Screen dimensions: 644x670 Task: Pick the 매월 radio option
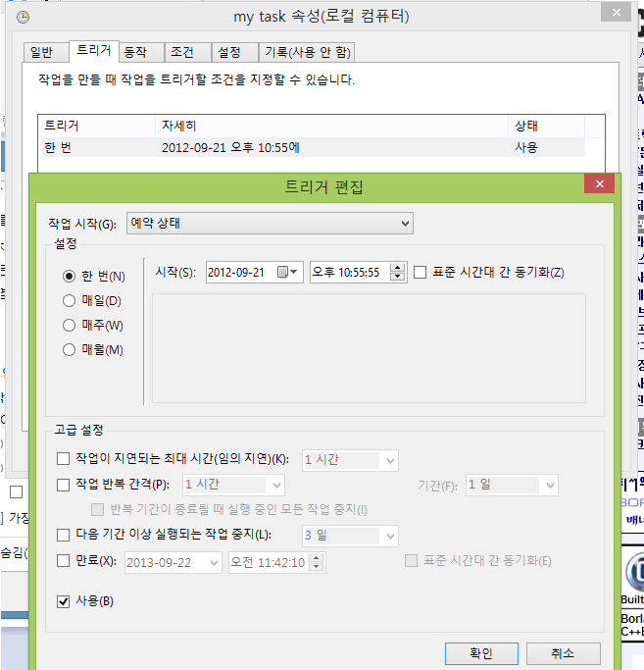pos(69,349)
